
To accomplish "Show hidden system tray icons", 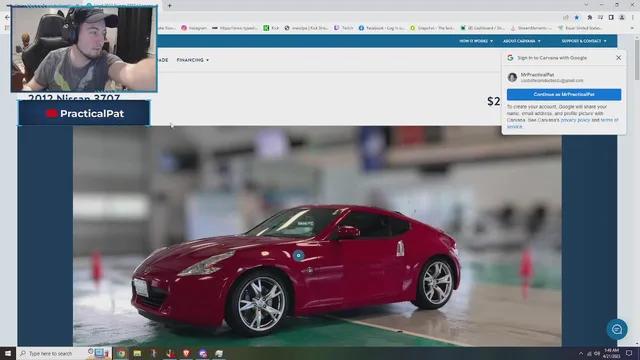I will click(x=581, y=353).
